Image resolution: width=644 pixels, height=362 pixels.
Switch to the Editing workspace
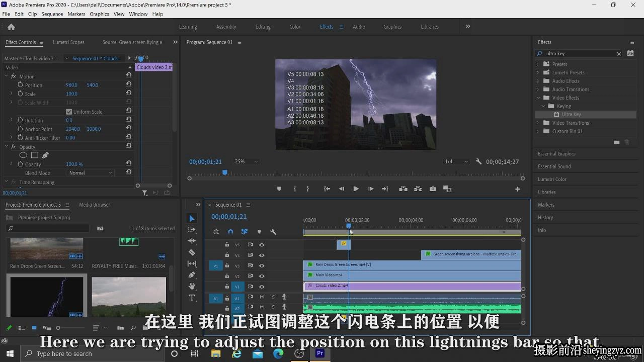click(263, 27)
